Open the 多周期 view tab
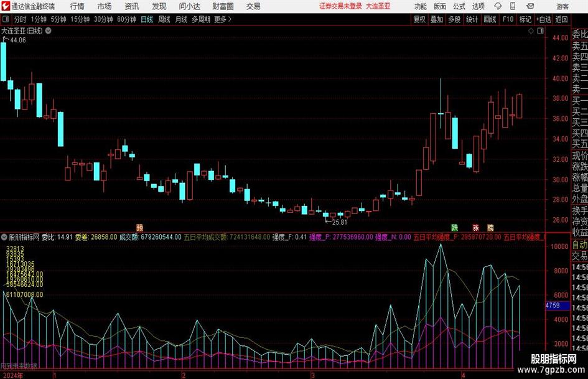The image size is (588, 379). pyautogui.click(x=201, y=19)
